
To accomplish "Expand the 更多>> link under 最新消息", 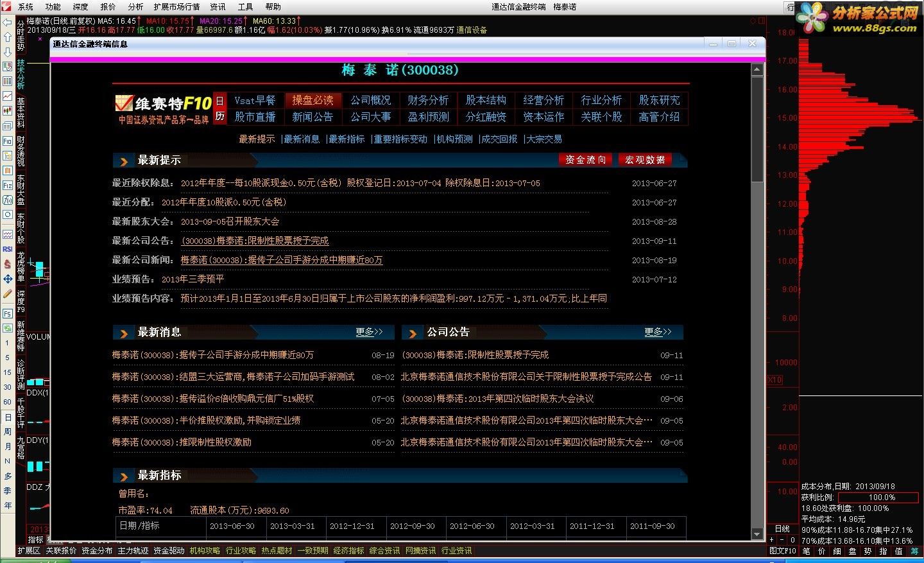I will click(369, 332).
